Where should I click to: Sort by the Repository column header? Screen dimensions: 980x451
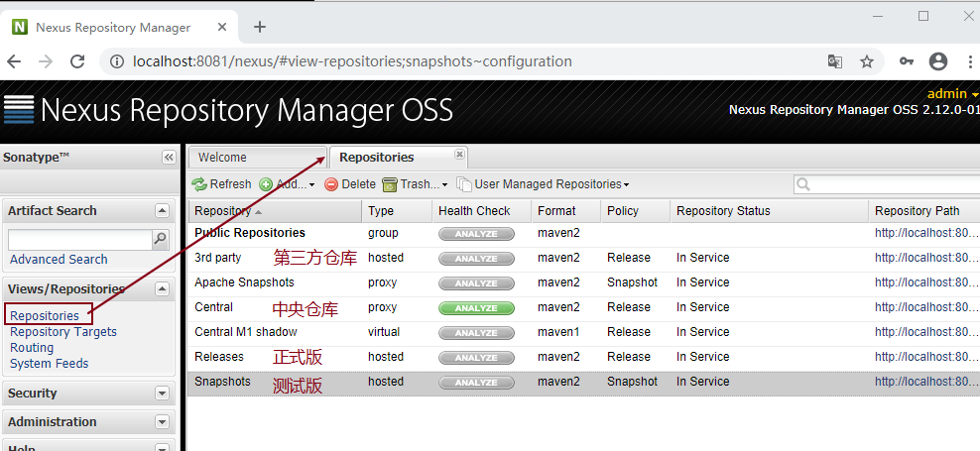(x=275, y=211)
